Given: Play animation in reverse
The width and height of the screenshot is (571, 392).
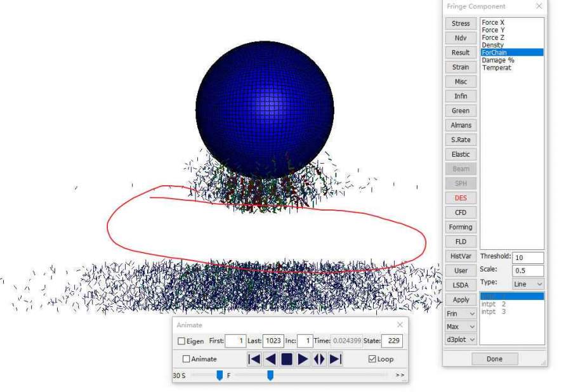Looking at the screenshot, I should point(271,359).
